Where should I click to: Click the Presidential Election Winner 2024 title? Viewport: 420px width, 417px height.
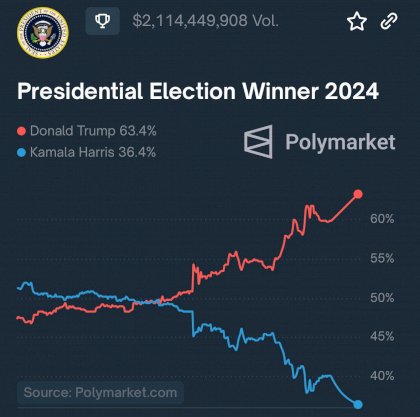198,91
